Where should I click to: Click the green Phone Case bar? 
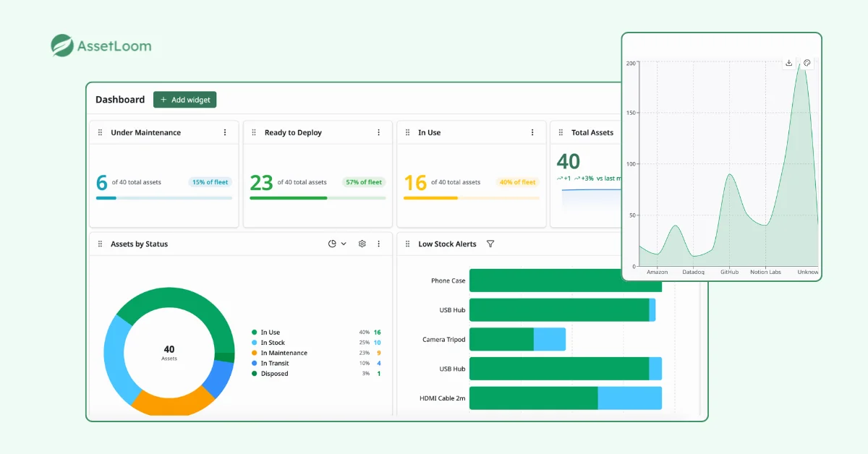click(566, 280)
